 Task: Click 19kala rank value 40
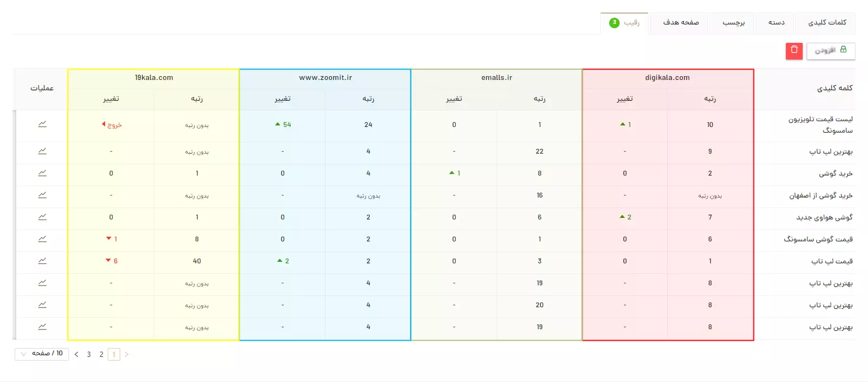tap(197, 261)
